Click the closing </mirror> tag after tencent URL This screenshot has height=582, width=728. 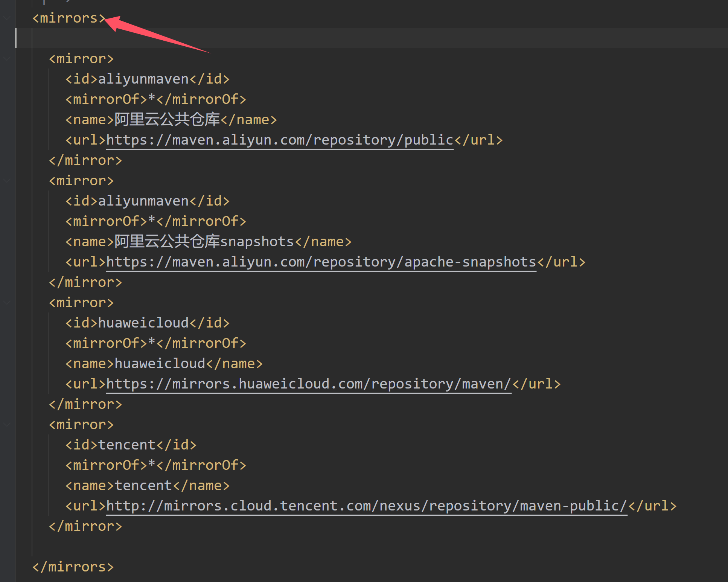point(85,526)
